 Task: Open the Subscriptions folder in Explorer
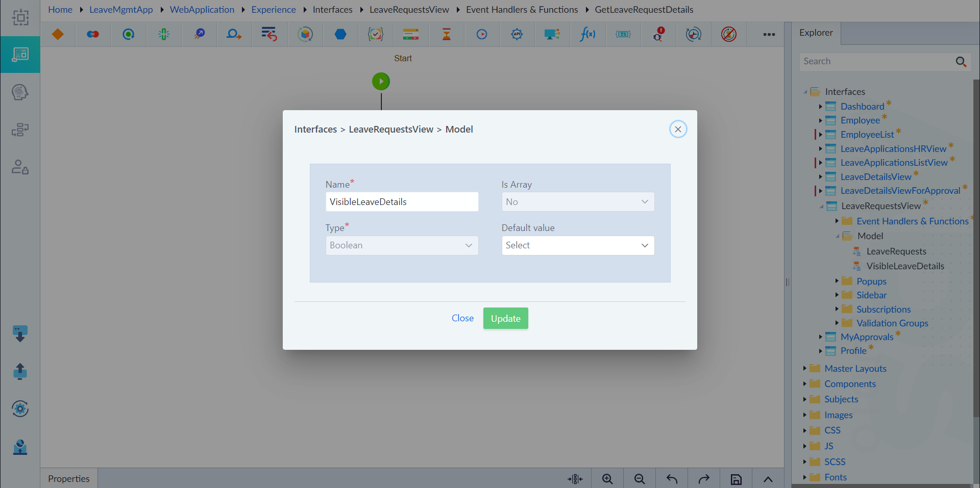tap(884, 310)
